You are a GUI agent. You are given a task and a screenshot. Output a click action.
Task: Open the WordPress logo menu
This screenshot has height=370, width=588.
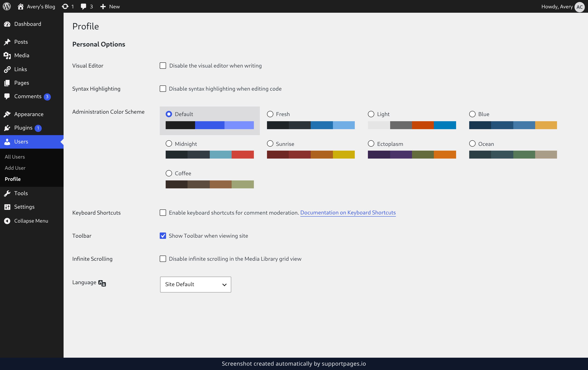point(7,6)
